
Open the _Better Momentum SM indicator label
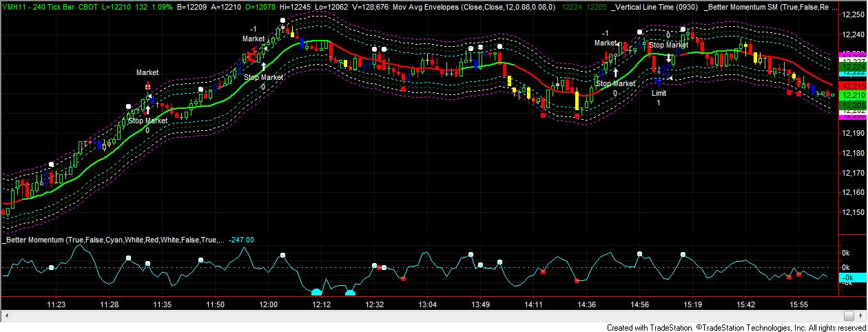tap(771, 7)
